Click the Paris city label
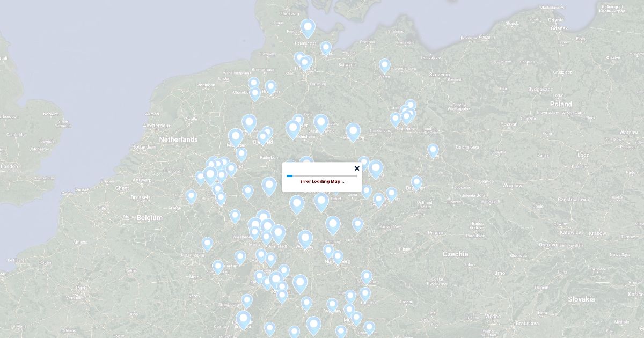This screenshot has height=338, width=644. pyautogui.click(x=82, y=288)
